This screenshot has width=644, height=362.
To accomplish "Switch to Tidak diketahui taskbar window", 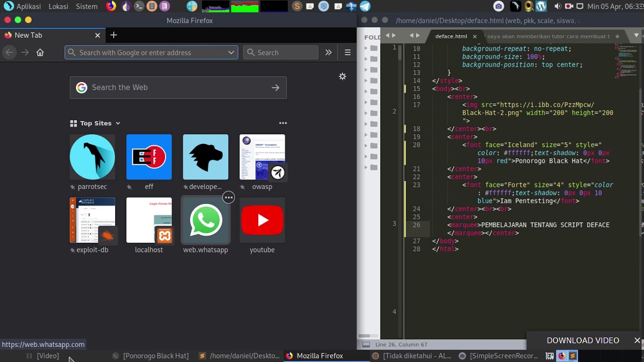I will pos(412,356).
